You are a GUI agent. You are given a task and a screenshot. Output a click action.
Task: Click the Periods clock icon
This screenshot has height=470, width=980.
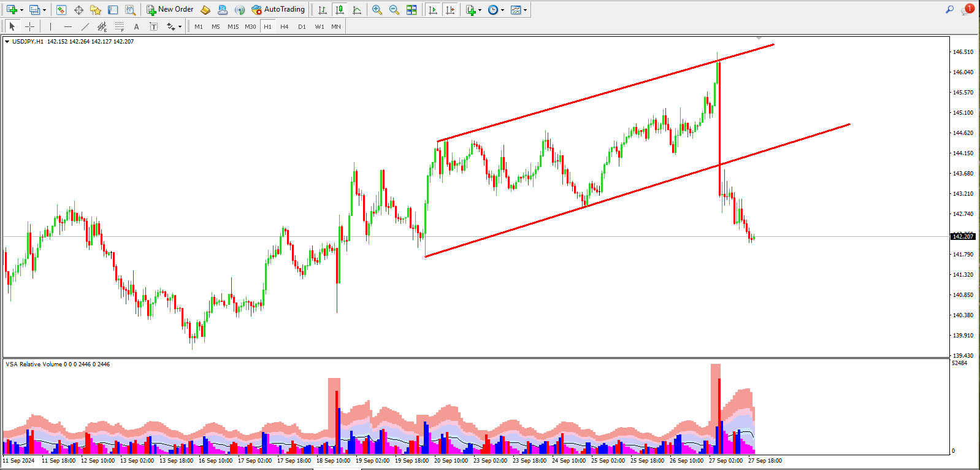493,10
